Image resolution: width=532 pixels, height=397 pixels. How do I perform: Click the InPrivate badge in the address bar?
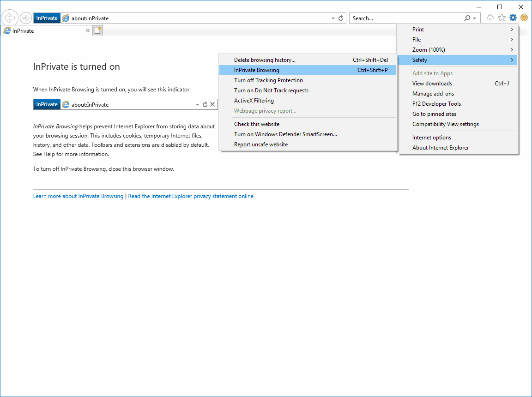(x=47, y=18)
